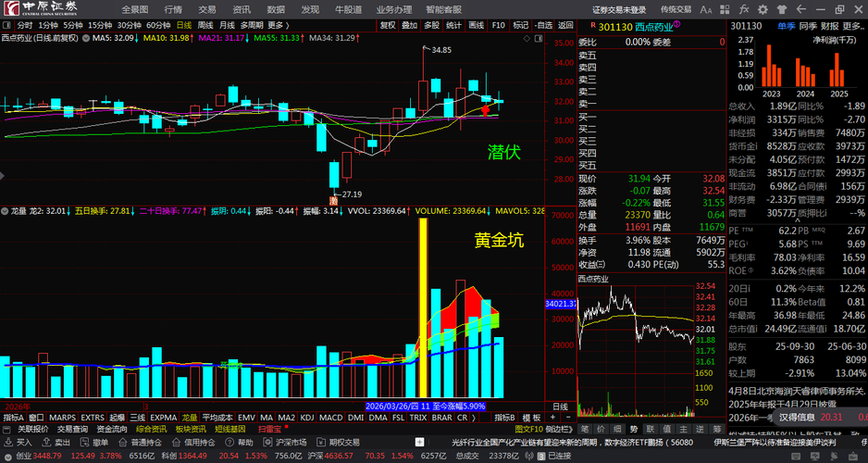Screen dimensions: 868x463
Task: Open the font size AA setting
Action: tap(706, 9)
